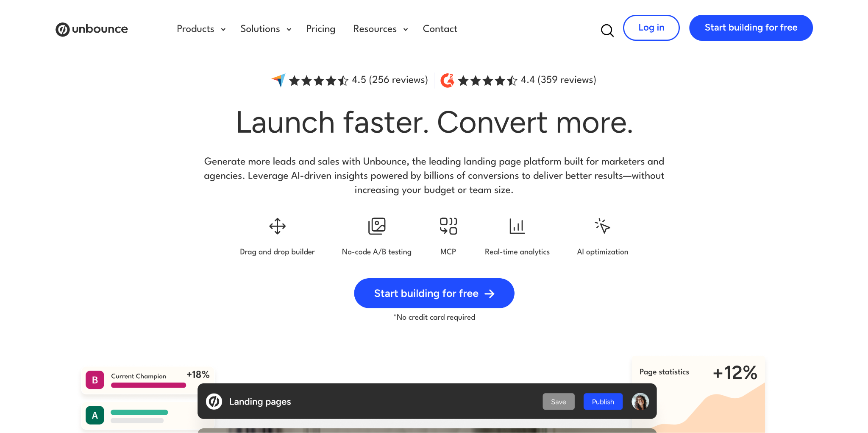Expand the Products dropdown menu
Viewport: 868px width, 433px height.
201,29
